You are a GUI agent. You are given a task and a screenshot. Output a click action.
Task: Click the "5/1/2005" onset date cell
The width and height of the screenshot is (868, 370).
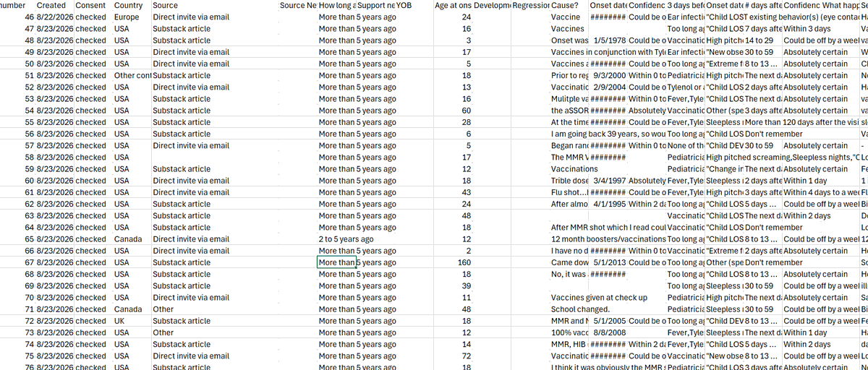click(608, 321)
